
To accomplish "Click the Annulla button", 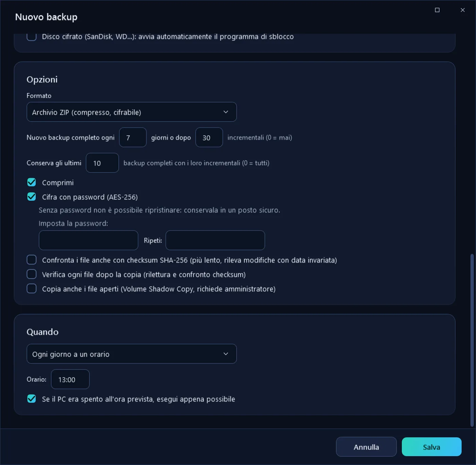I will coord(366,447).
